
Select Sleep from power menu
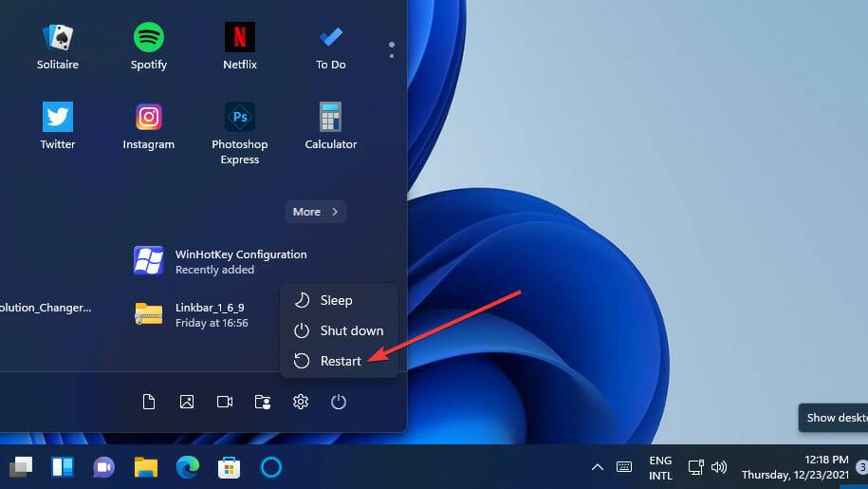[339, 300]
